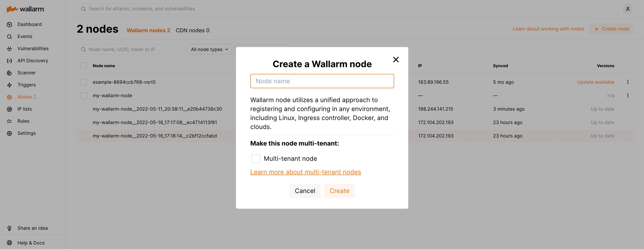644x249 pixels.
Task: Select the Wallarm nodes tab
Action: pyautogui.click(x=149, y=30)
